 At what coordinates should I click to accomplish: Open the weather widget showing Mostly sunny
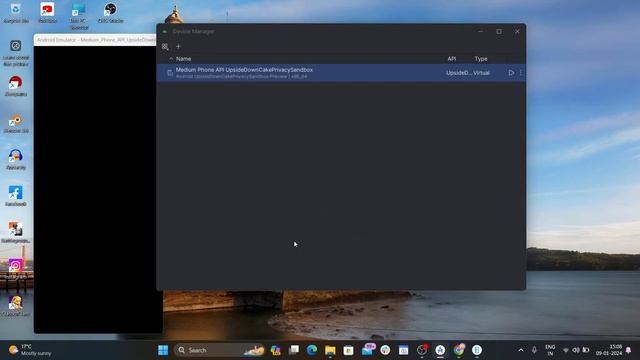pos(31,350)
